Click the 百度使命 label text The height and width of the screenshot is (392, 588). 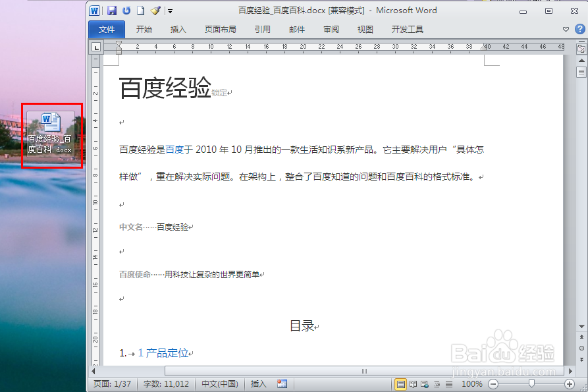click(x=134, y=275)
